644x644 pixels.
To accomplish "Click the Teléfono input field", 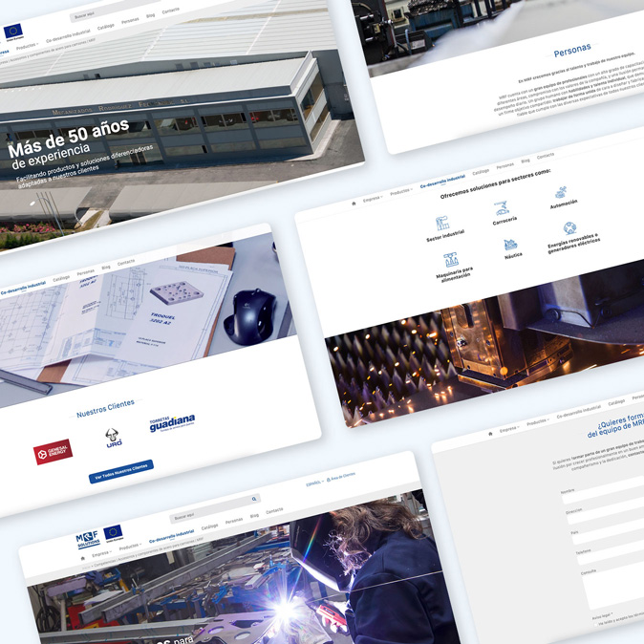I will pyautogui.click(x=612, y=553).
